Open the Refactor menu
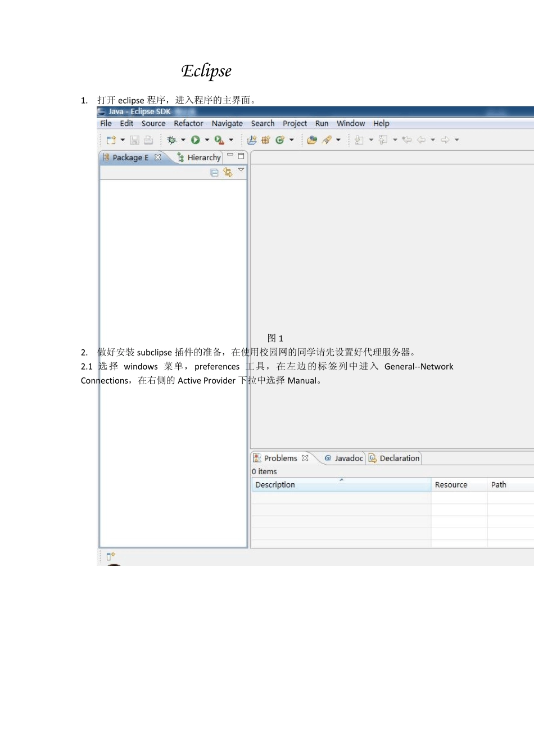 point(188,123)
